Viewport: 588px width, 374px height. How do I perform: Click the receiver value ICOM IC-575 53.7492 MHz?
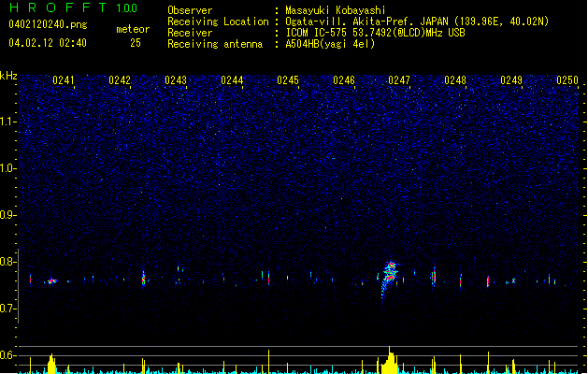(x=375, y=33)
